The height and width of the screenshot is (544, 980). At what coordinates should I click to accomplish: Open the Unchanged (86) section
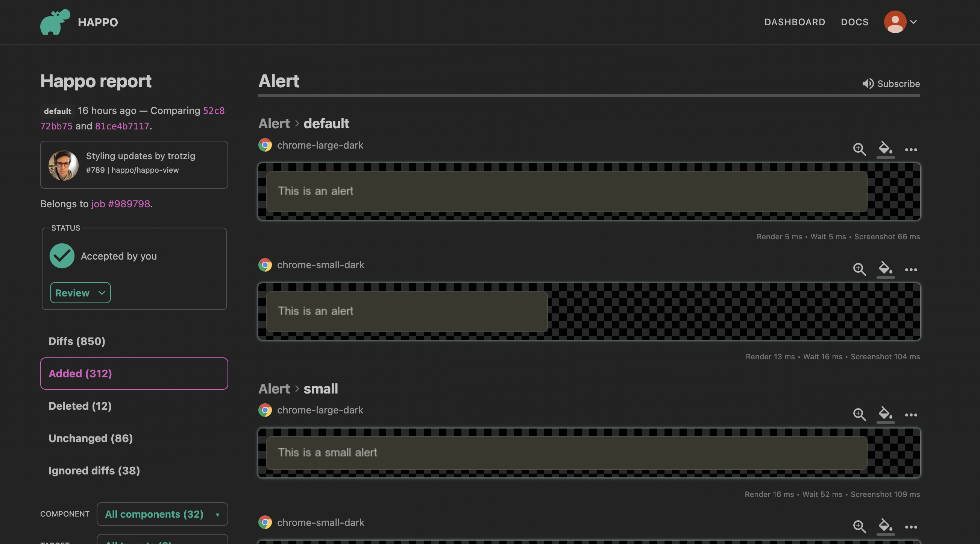[91, 438]
